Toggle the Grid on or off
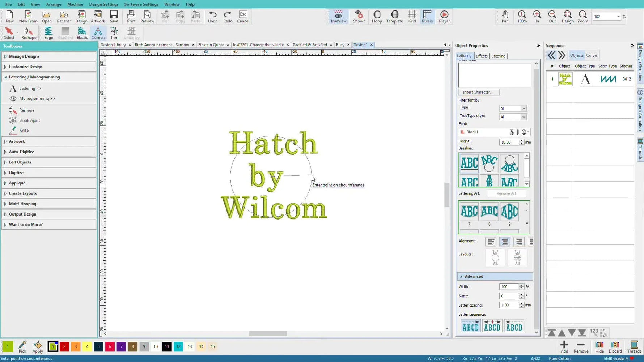Viewport: 644px width, 362px height. click(412, 16)
